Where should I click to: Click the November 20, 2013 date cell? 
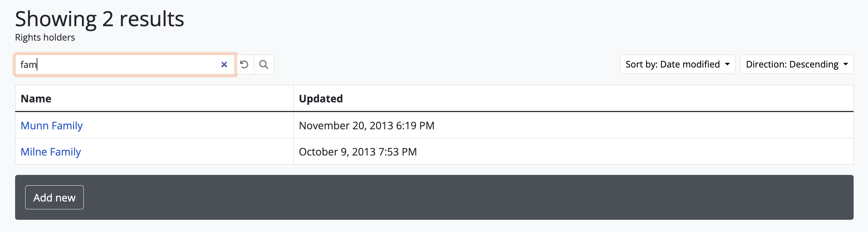coord(366,126)
